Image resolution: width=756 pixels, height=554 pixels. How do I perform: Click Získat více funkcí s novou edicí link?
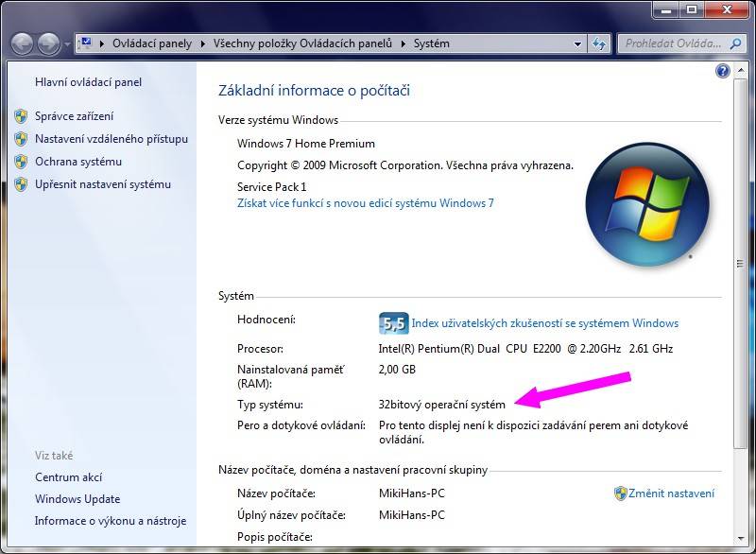tap(366, 203)
